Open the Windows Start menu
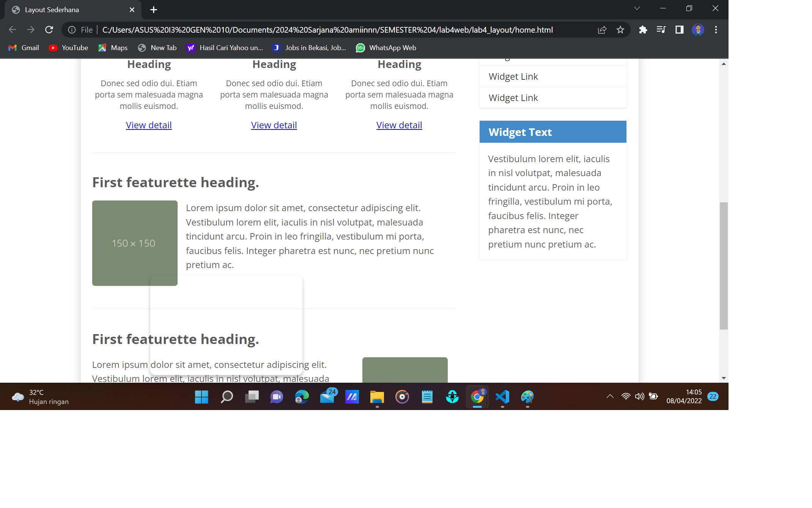 coord(201,397)
